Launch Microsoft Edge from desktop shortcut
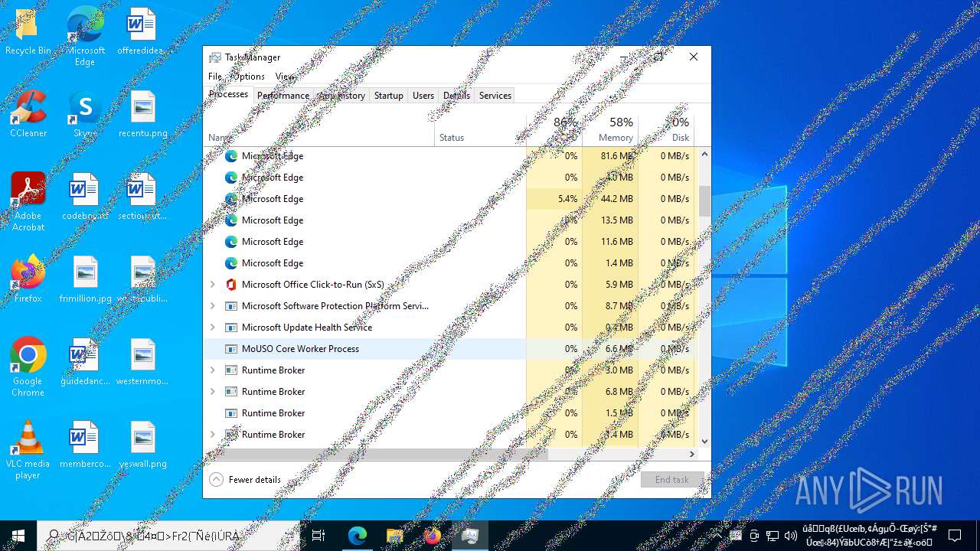 tap(85, 37)
